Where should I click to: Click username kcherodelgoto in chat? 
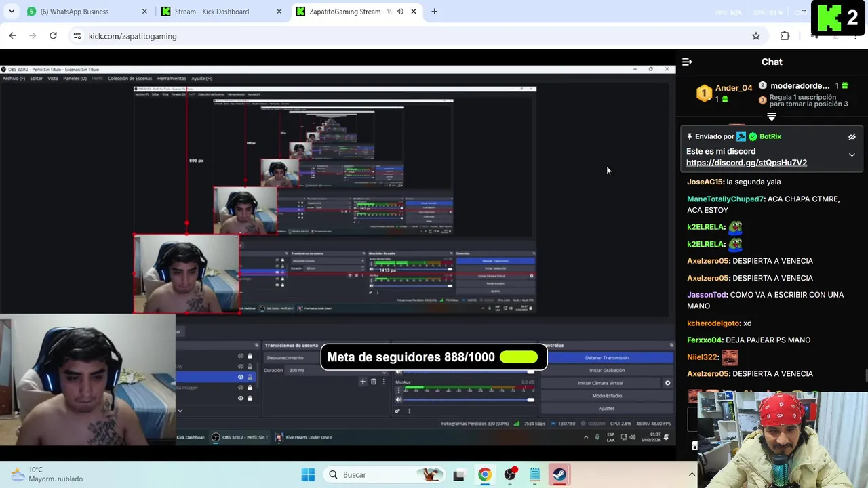(x=713, y=323)
